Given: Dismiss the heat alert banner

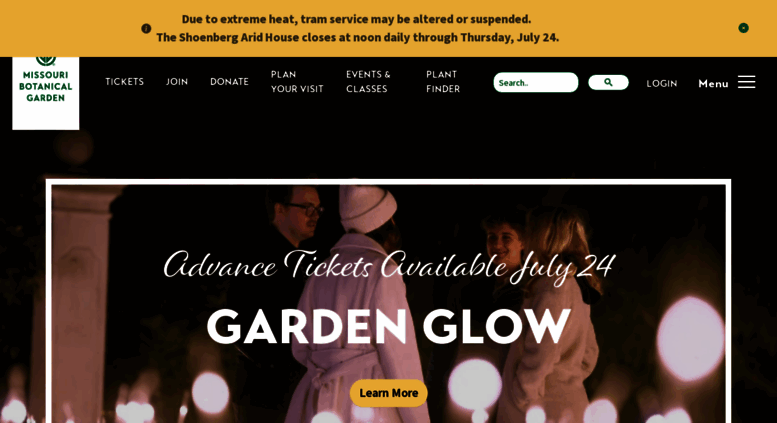Looking at the screenshot, I should point(743,28).
